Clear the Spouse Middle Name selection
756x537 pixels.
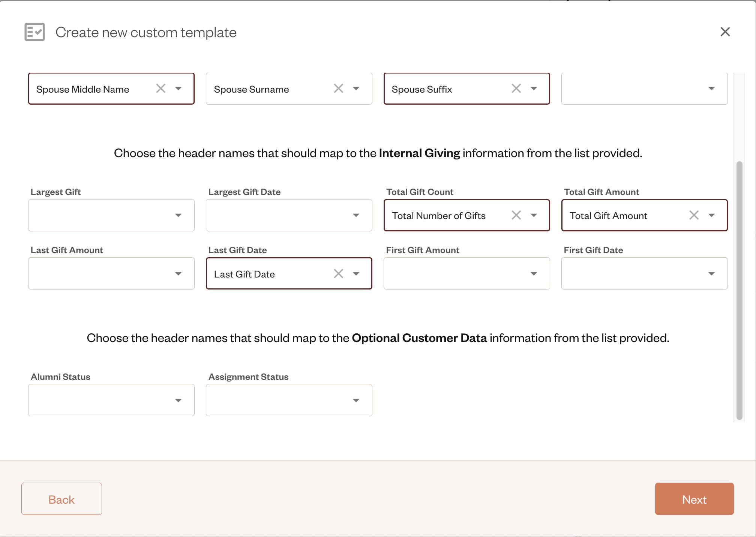(x=161, y=88)
